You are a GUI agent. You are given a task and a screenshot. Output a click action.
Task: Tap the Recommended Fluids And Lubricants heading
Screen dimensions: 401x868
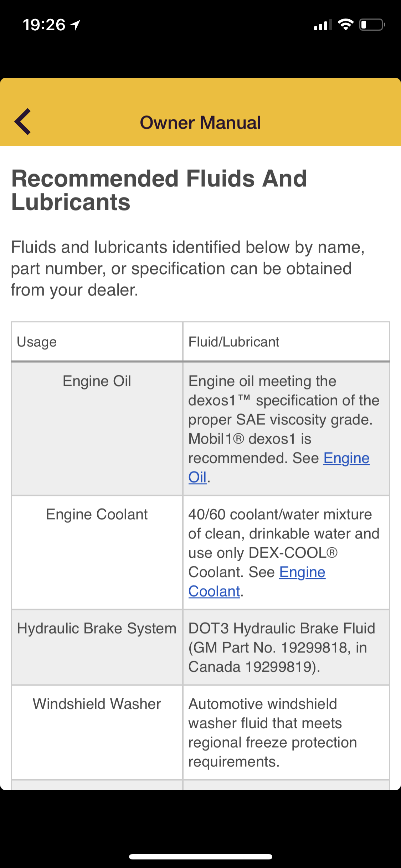[159, 190]
